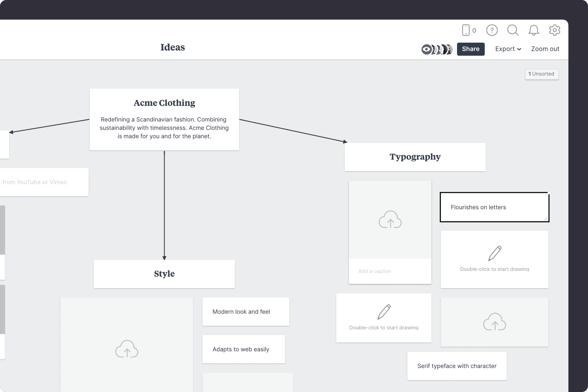The image size is (588, 392).
Task: Click Zoom out
Action: tap(545, 49)
